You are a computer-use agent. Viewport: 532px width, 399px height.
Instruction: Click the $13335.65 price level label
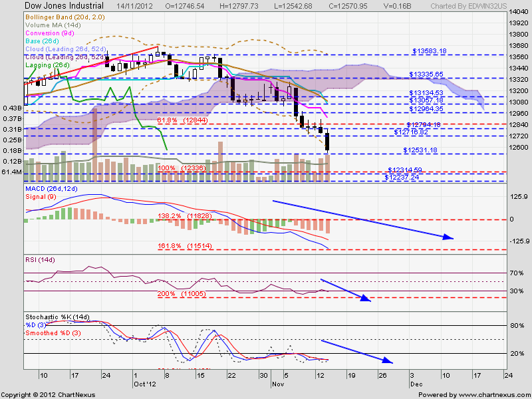pyautogui.click(x=426, y=74)
